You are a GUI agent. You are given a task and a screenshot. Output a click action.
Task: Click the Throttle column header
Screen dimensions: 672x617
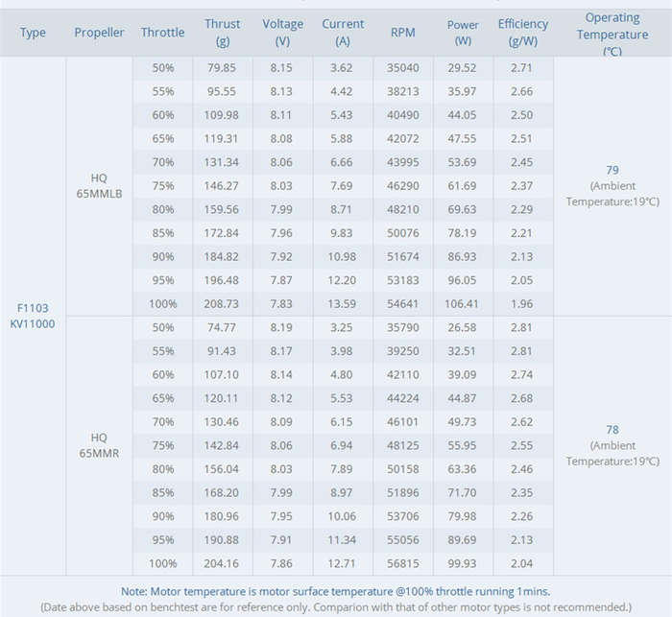[x=163, y=33]
